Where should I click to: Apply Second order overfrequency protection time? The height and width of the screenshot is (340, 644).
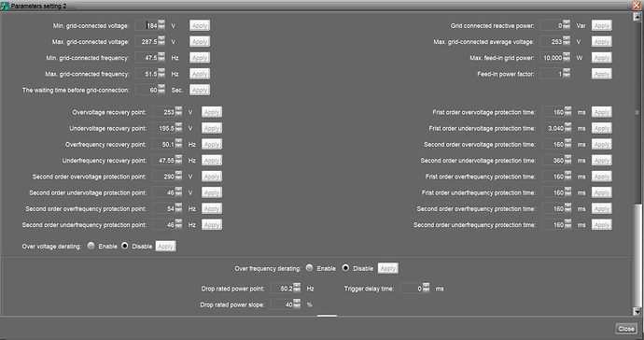tap(602, 208)
